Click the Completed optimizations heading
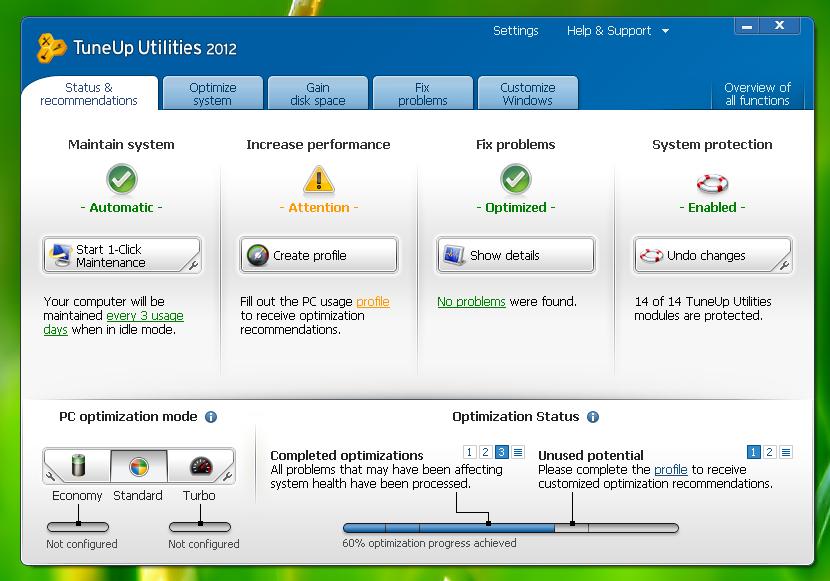The height and width of the screenshot is (581, 830). (347, 456)
